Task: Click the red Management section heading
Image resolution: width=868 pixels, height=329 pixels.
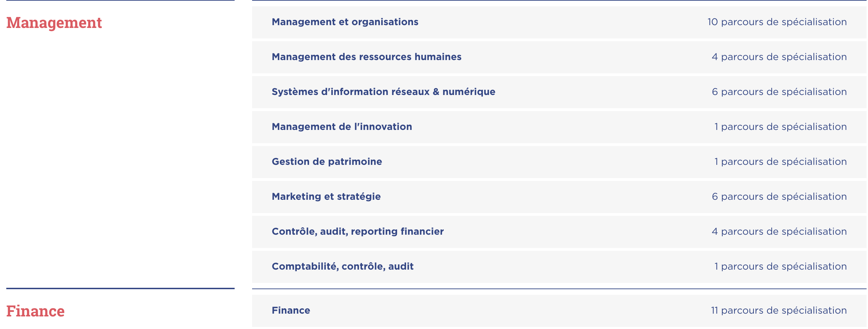Action: point(54,23)
